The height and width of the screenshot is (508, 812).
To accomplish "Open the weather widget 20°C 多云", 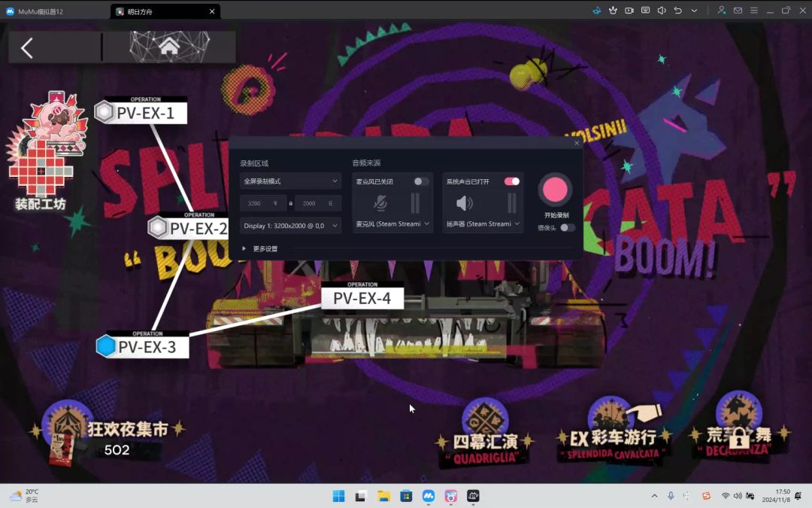I will (x=25, y=496).
